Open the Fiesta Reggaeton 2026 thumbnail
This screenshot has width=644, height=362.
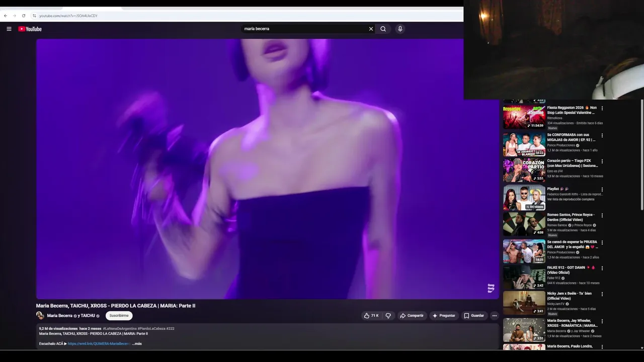click(524, 117)
